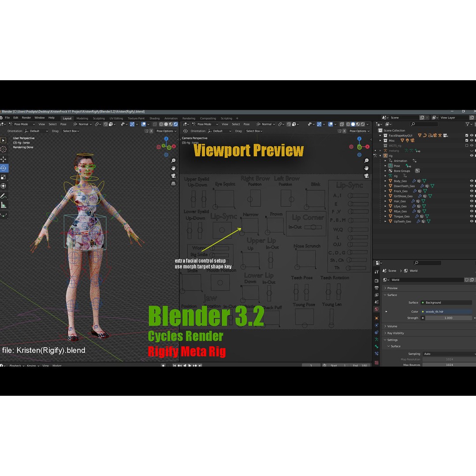Click zoom icon in left viewport
Viewport: 476px width, 476px height.
coord(173,160)
